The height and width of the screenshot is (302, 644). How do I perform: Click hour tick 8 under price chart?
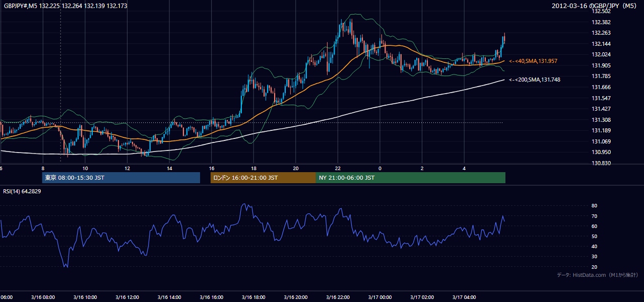tap(43, 168)
